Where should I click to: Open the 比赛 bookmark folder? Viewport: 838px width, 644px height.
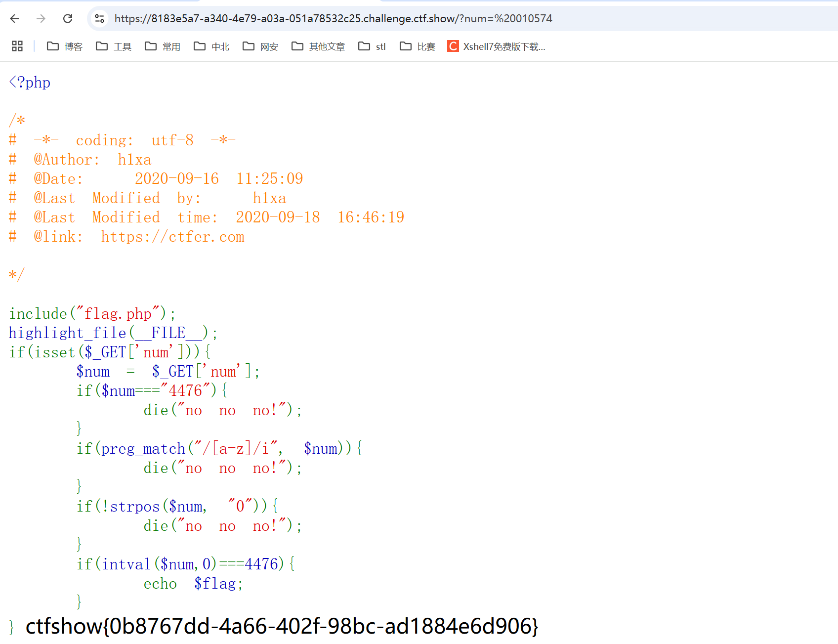[x=418, y=46]
